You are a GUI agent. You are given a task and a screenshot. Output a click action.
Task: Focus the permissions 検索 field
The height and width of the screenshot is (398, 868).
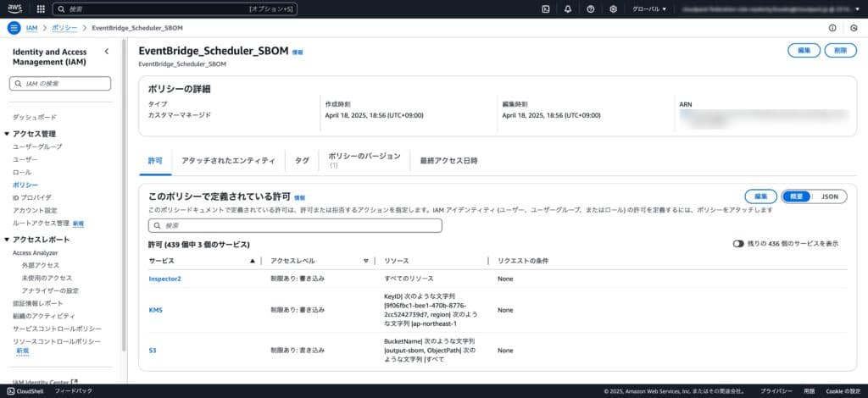pos(295,225)
